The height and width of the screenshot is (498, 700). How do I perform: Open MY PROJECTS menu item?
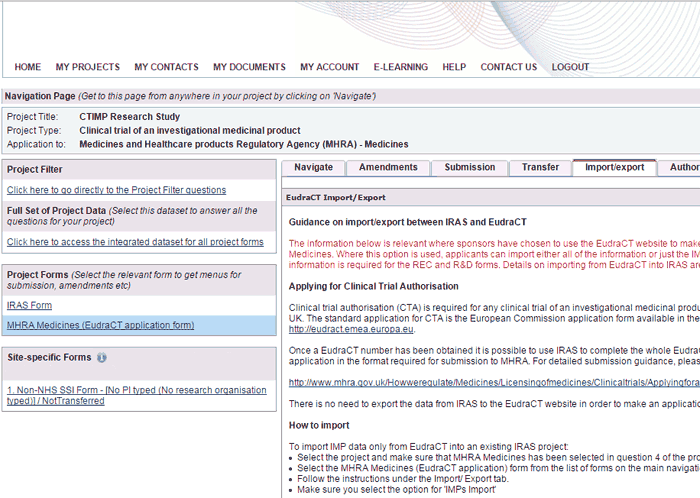pyautogui.click(x=88, y=67)
